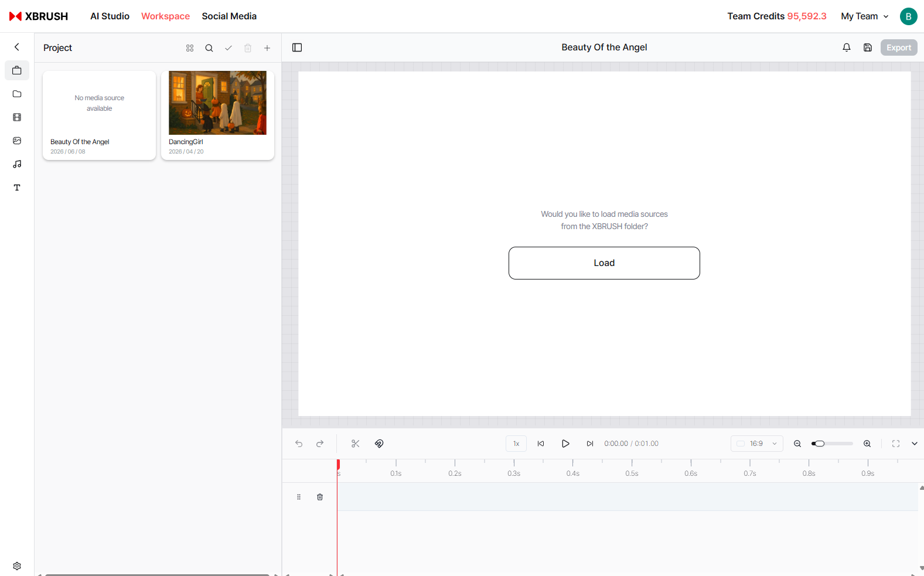Click the Beauty Of the Angel title
Viewport: 924px width, 576px height.
pyautogui.click(x=604, y=47)
